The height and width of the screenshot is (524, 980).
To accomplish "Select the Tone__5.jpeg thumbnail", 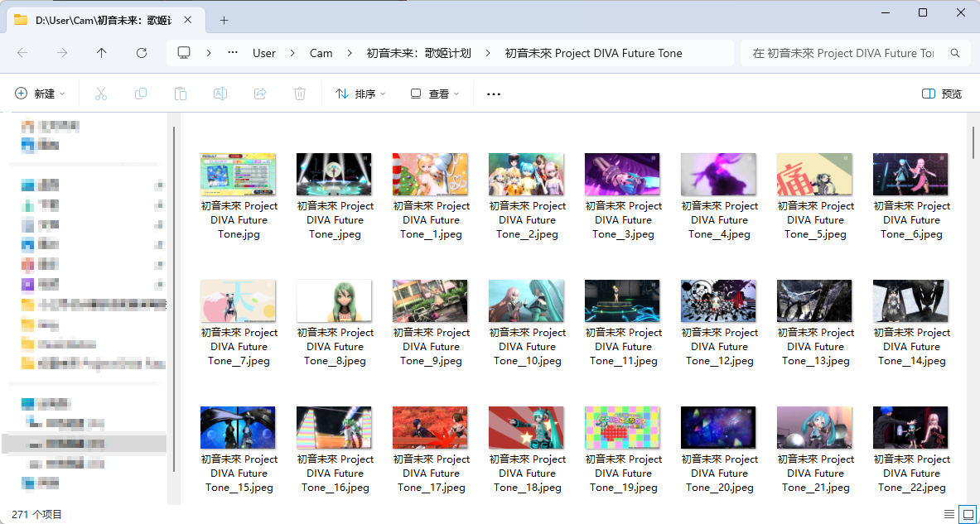I will coord(814,175).
